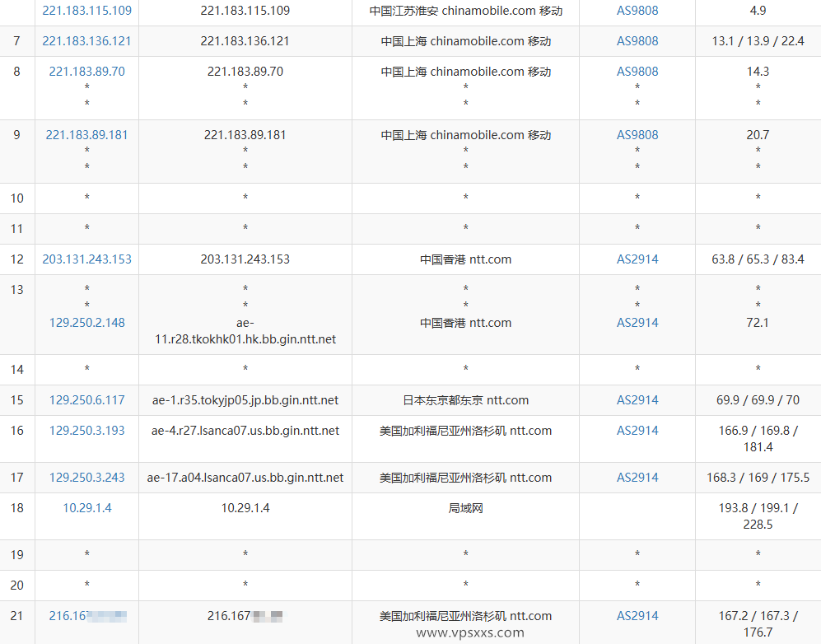Open IP link 129.250.3.193
Image resolution: width=821 pixels, height=644 pixels.
click(x=87, y=431)
